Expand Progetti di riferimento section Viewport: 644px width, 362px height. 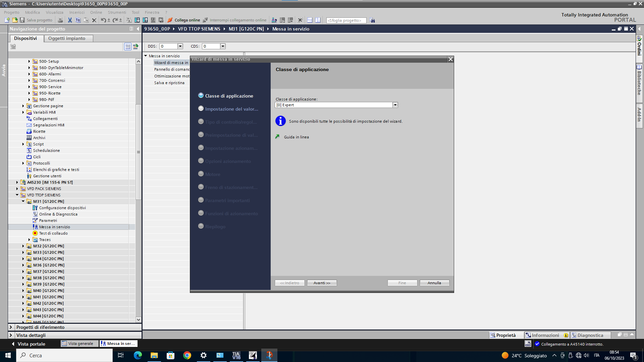(11, 327)
